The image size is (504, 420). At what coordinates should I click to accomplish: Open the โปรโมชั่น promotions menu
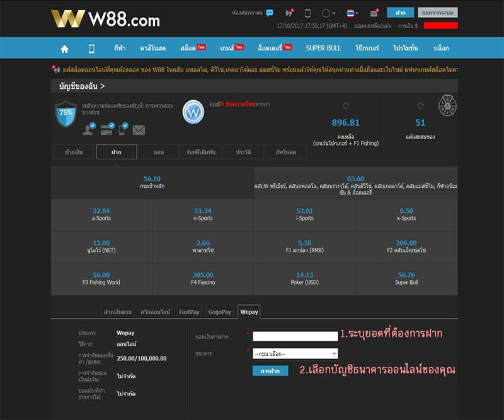point(405,48)
